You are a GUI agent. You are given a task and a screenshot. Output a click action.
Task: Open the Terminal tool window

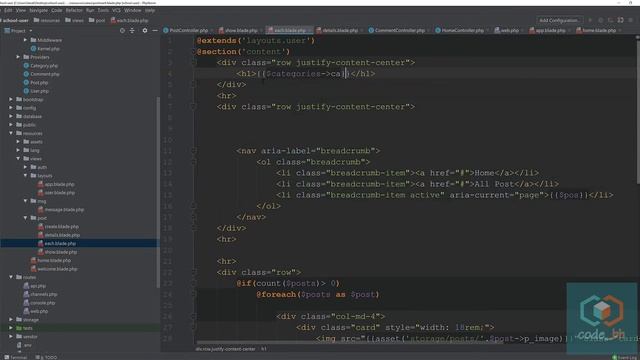point(15,357)
